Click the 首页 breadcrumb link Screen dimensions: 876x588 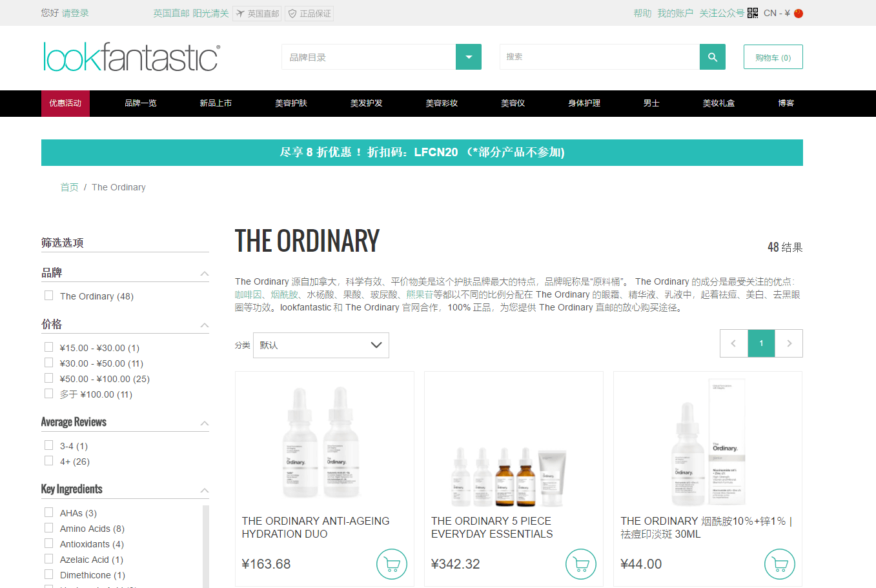69,187
